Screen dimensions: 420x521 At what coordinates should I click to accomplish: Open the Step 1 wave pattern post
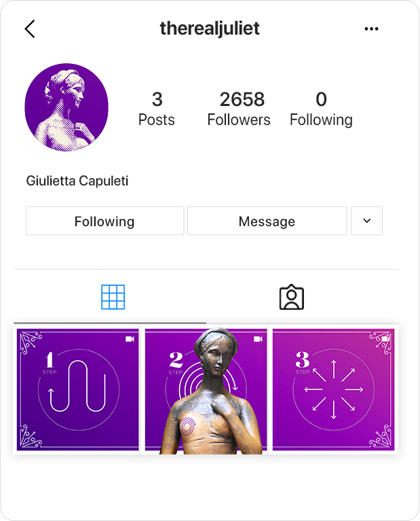(78, 390)
